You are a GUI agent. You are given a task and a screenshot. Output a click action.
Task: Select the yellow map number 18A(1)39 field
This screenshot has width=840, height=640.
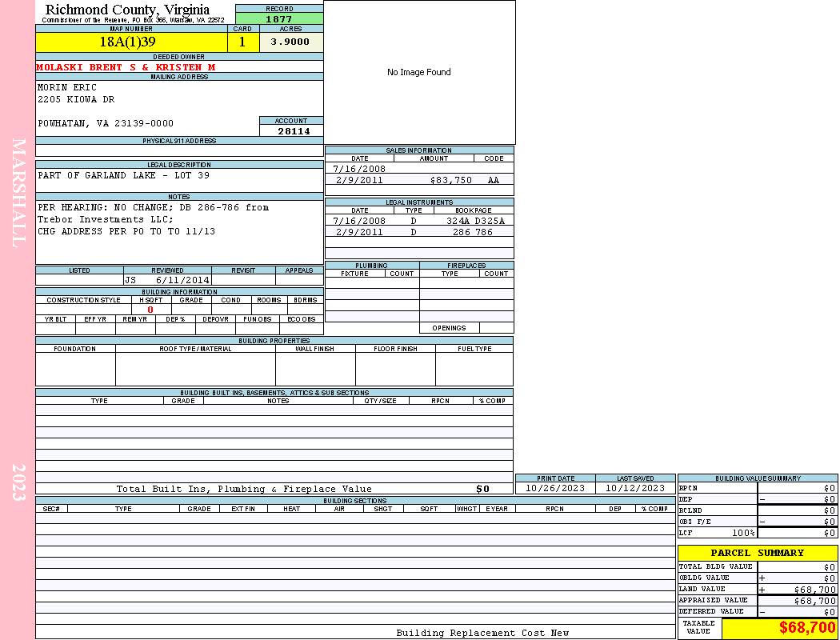coord(132,42)
